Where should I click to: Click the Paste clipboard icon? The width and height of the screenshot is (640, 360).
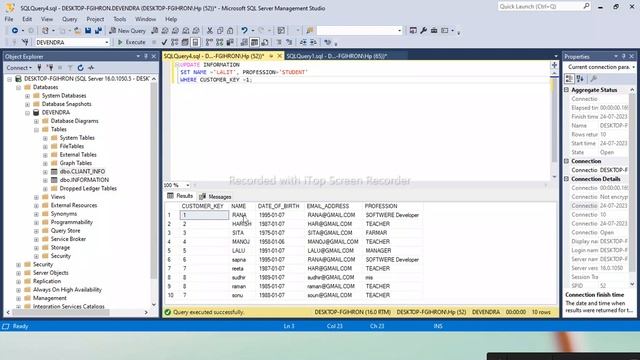point(230,31)
